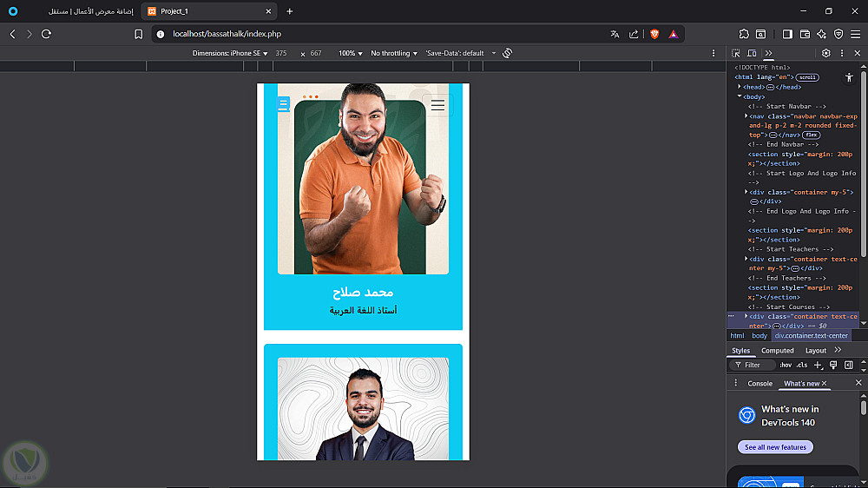Toggle the browser sidebar panel icon
The image size is (868, 488).
(787, 34)
